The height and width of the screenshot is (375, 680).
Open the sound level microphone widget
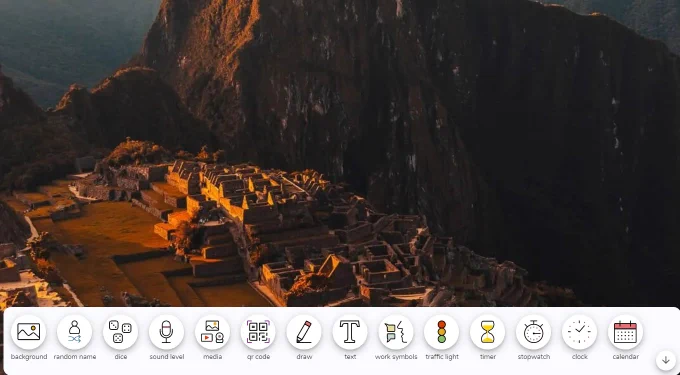pos(167,332)
